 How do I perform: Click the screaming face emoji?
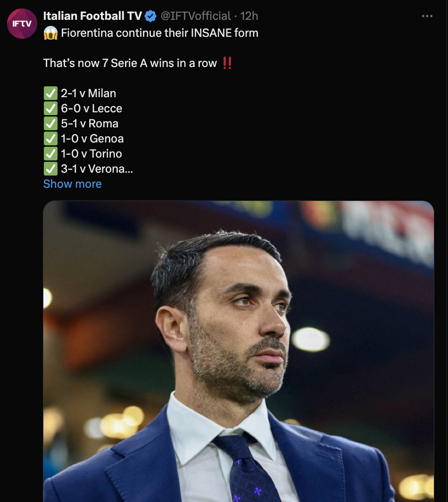click(x=50, y=33)
